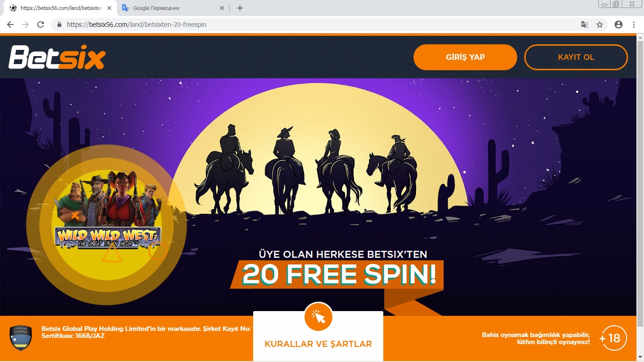The width and height of the screenshot is (644, 362).
Task: Click the Curaçao eGaming shield badge
Action: [x=21, y=338]
